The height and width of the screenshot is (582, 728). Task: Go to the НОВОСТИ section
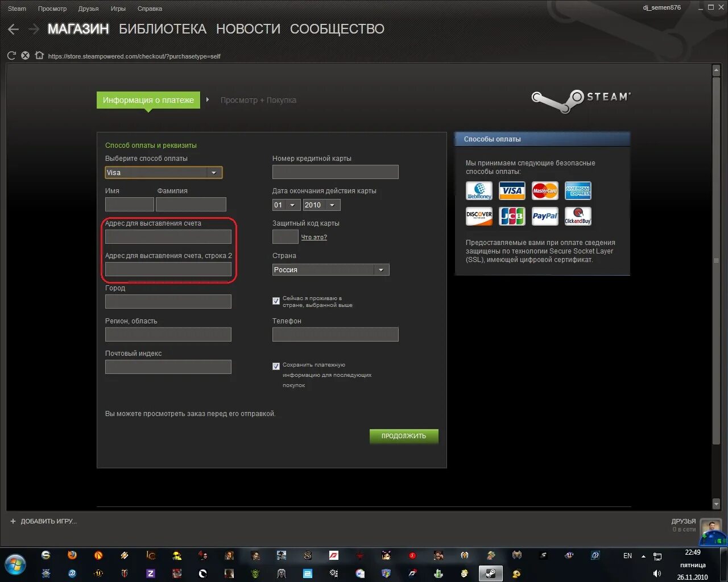tap(249, 29)
